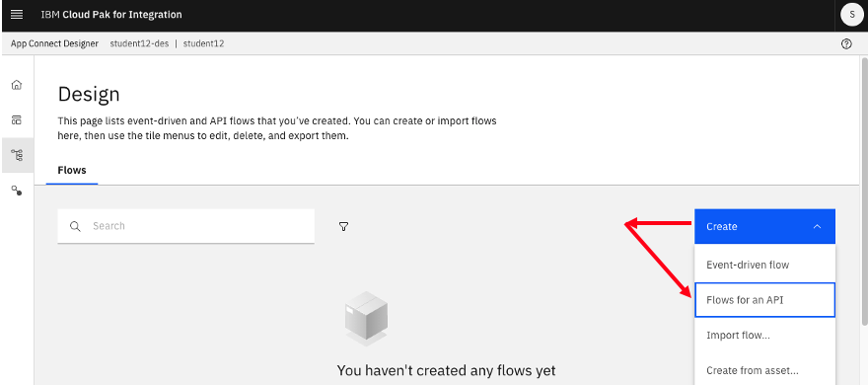This screenshot has width=868, height=385.
Task: Open the hamburger navigation menu
Action: point(17,15)
